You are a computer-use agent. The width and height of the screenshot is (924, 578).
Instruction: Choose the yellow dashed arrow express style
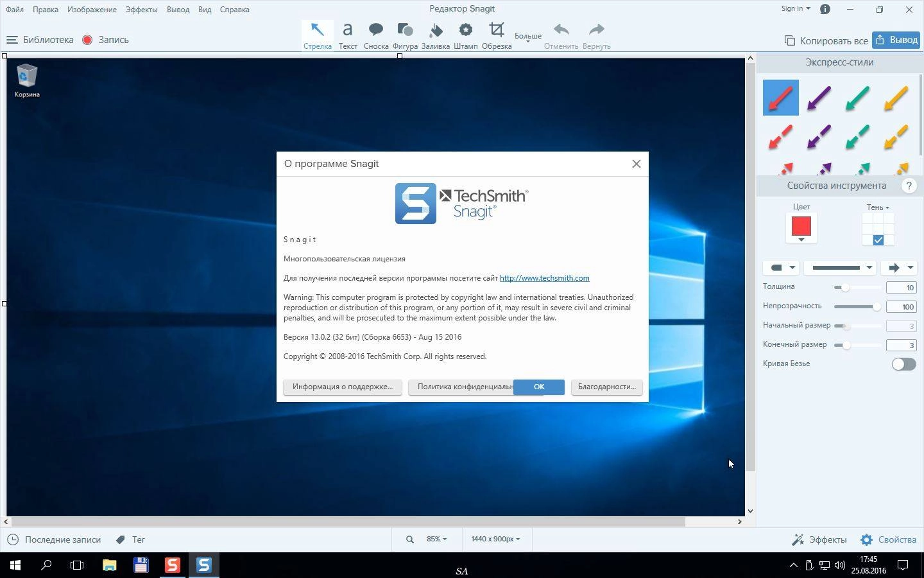pyautogui.click(x=896, y=136)
